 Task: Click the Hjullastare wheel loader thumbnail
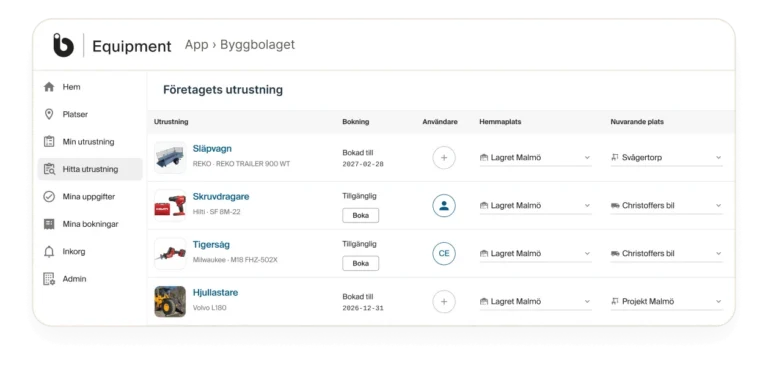pos(170,302)
